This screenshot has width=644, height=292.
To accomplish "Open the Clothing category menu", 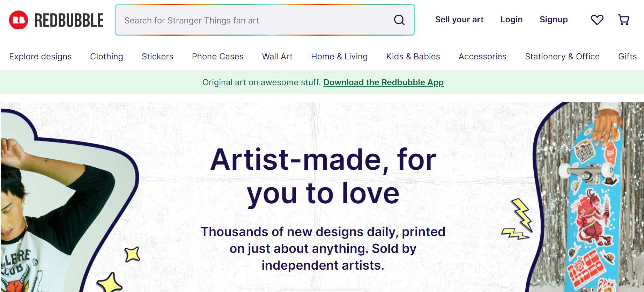I will pos(106,57).
